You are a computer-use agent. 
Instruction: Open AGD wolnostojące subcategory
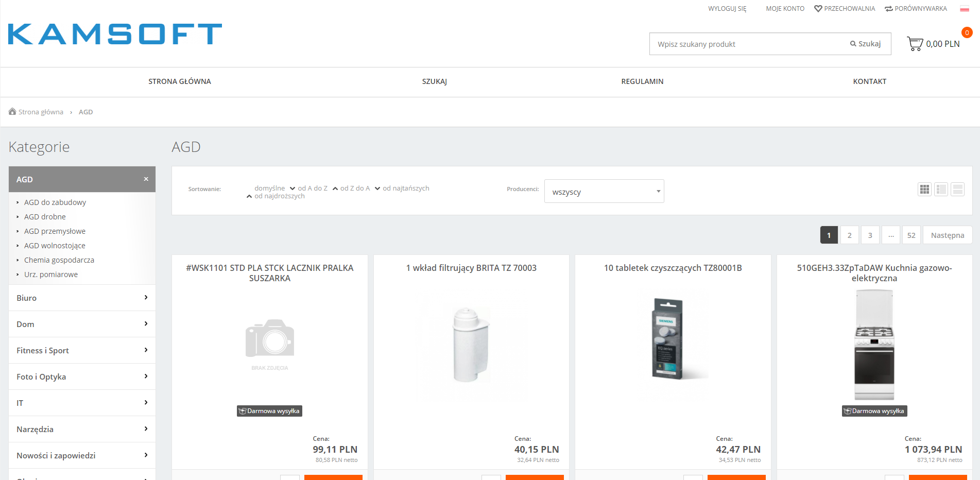55,246
